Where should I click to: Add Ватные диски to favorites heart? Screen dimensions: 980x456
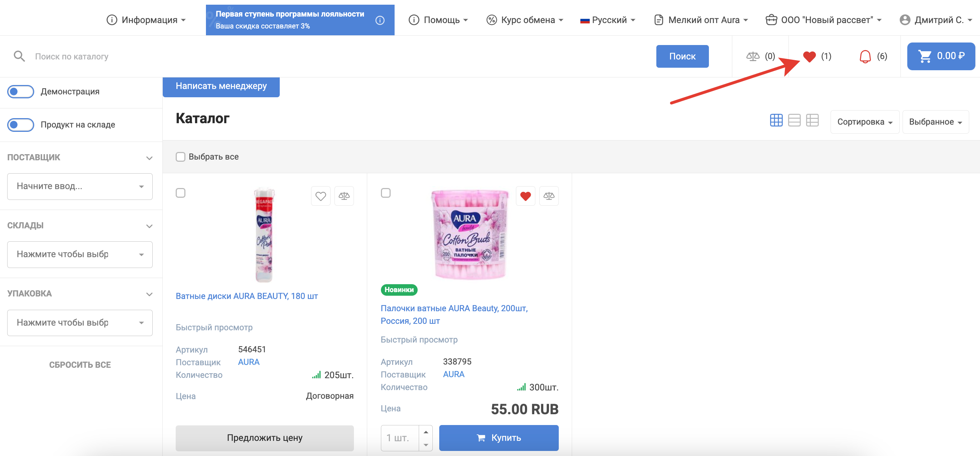(x=320, y=196)
